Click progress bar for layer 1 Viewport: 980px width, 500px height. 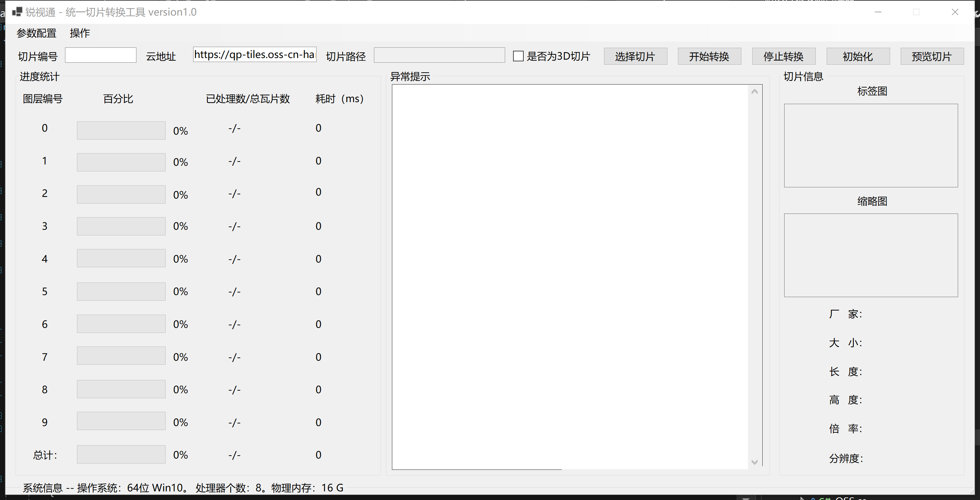[x=121, y=162]
